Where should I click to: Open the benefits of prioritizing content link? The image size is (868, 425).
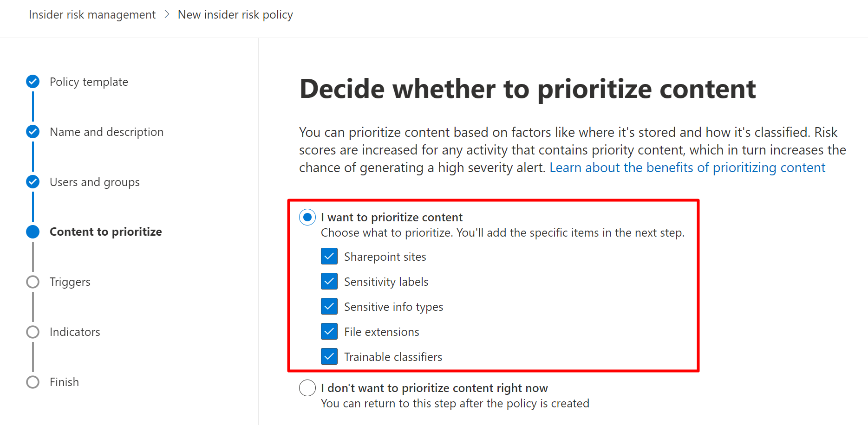pos(687,167)
